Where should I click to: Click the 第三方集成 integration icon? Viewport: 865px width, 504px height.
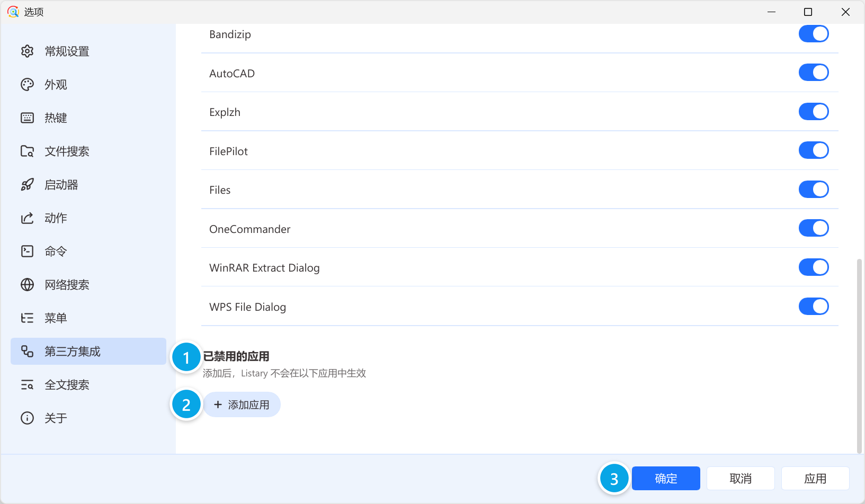coord(27,352)
